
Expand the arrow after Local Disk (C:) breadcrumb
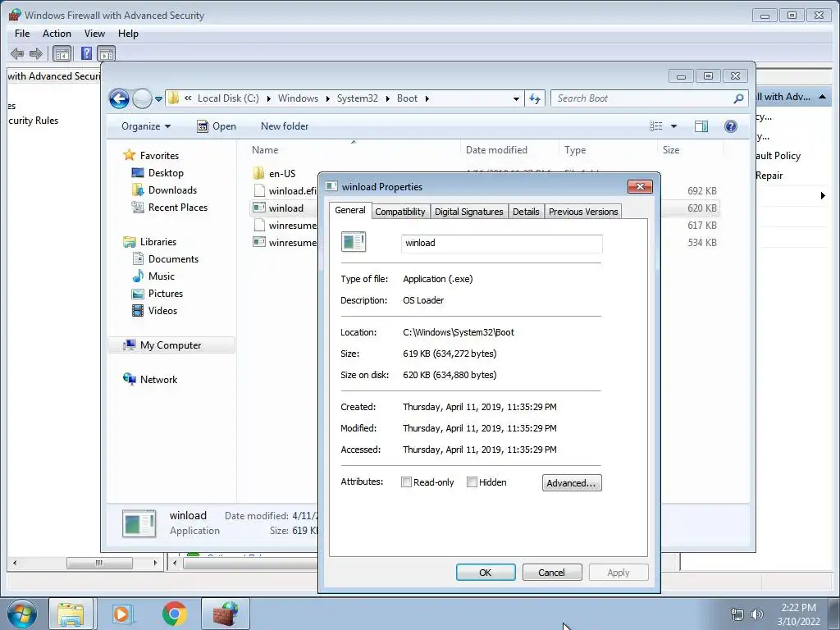(268, 98)
